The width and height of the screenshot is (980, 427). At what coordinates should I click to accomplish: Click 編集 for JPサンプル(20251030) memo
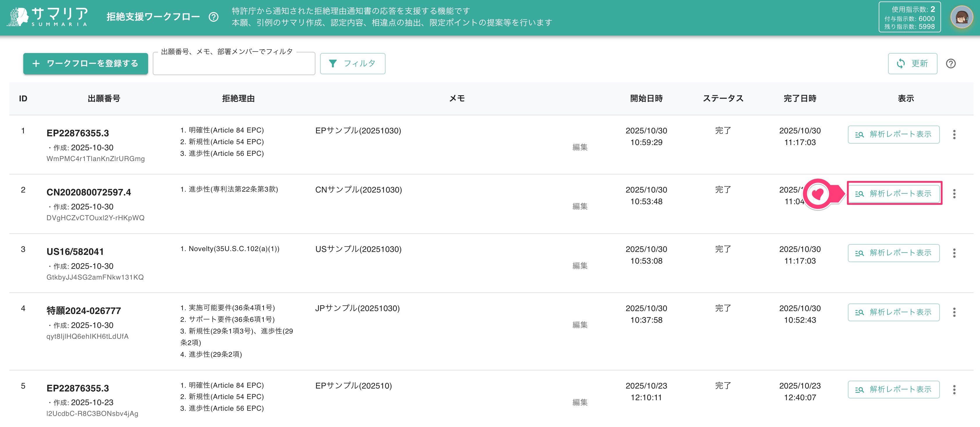pos(580,325)
